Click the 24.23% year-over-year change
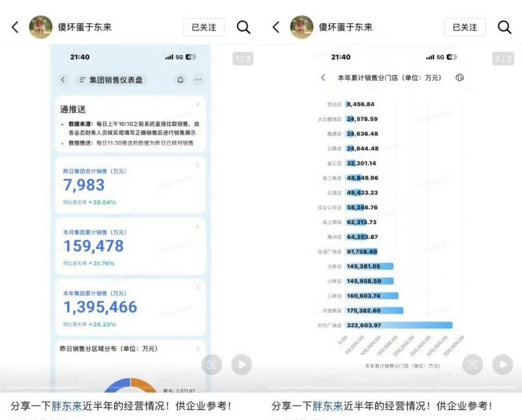This screenshot has width=522, height=420. [x=103, y=324]
